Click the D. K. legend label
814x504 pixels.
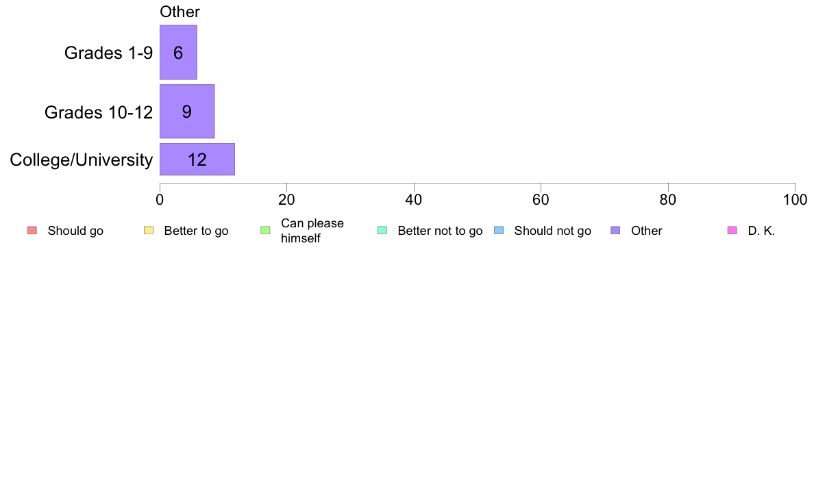[x=761, y=231]
